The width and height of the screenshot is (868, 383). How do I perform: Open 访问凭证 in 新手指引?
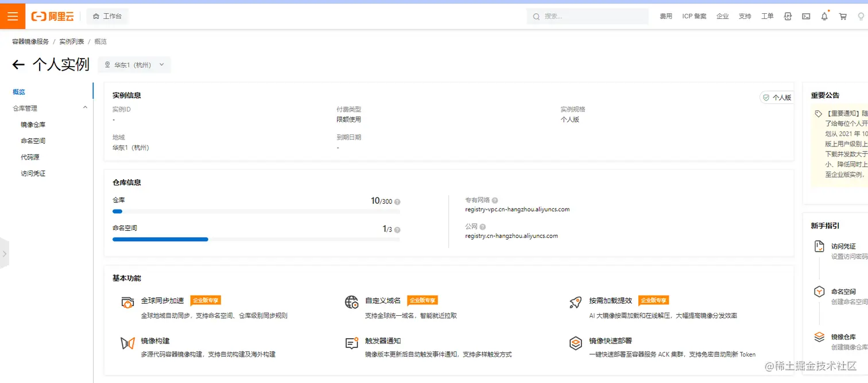click(843, 246)
